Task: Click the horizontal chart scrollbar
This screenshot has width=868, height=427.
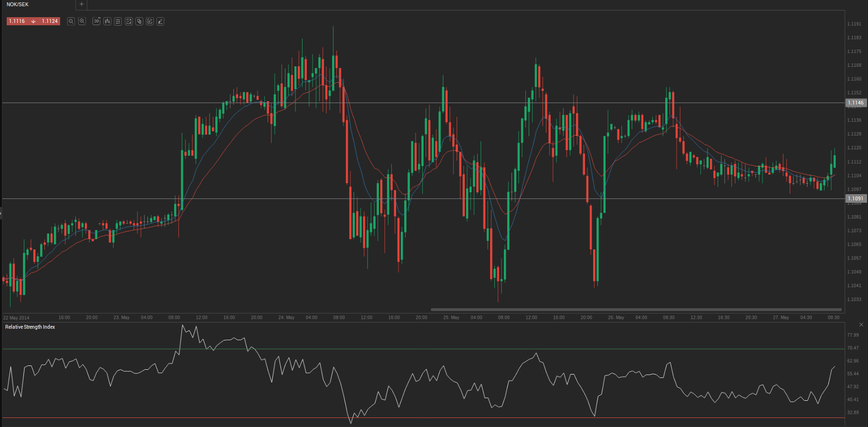Action: (636, 310)
